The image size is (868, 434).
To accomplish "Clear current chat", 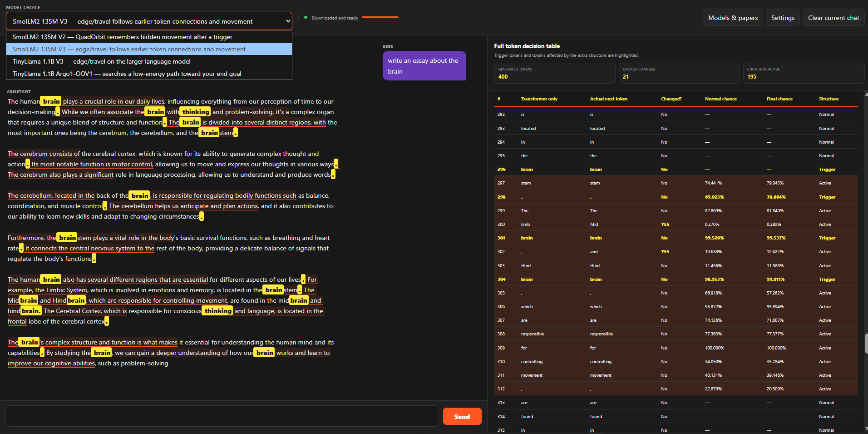I will (x=833, y=18).
